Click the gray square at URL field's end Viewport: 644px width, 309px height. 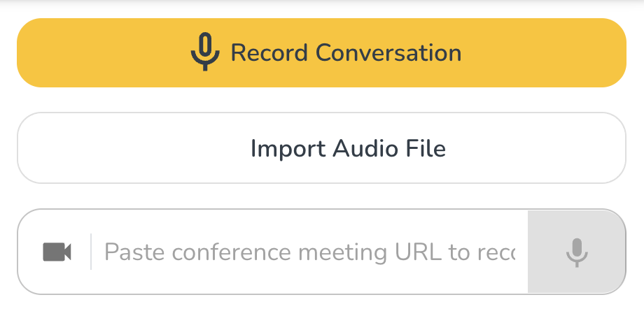pyautogui.click(x=576, y=252)
